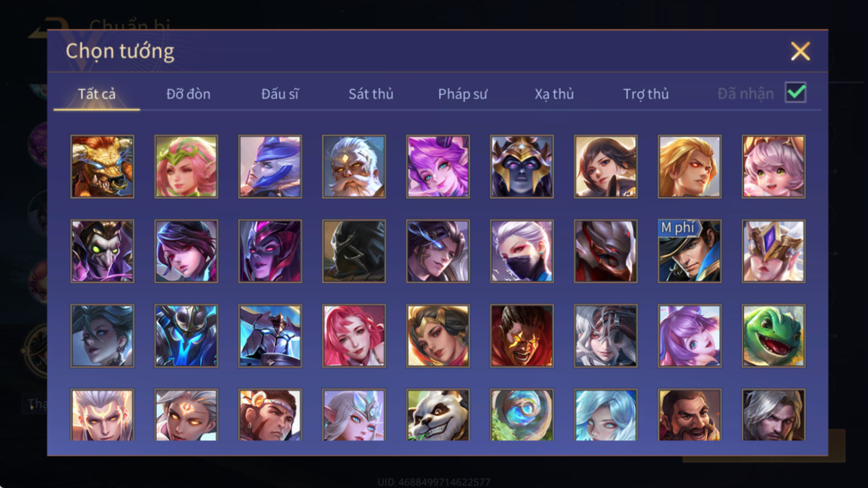
Task: View the Đấu sĩ category
Action: tap(279, 94)
